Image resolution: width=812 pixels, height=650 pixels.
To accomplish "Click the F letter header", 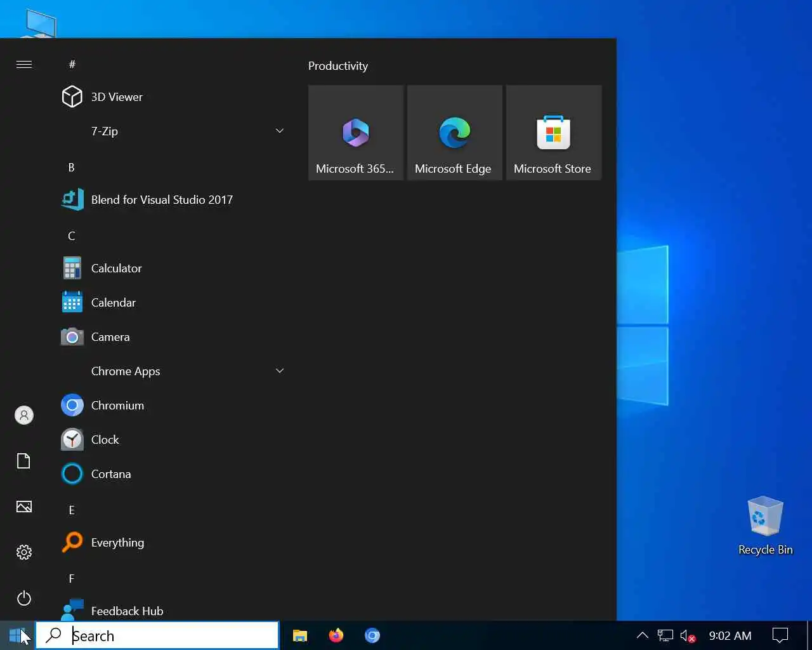I will (x=71, y=578).
